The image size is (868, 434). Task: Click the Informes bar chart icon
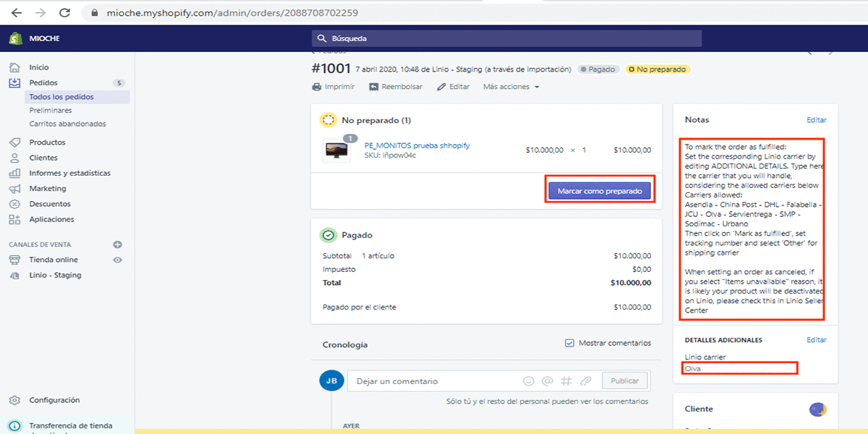14,173
